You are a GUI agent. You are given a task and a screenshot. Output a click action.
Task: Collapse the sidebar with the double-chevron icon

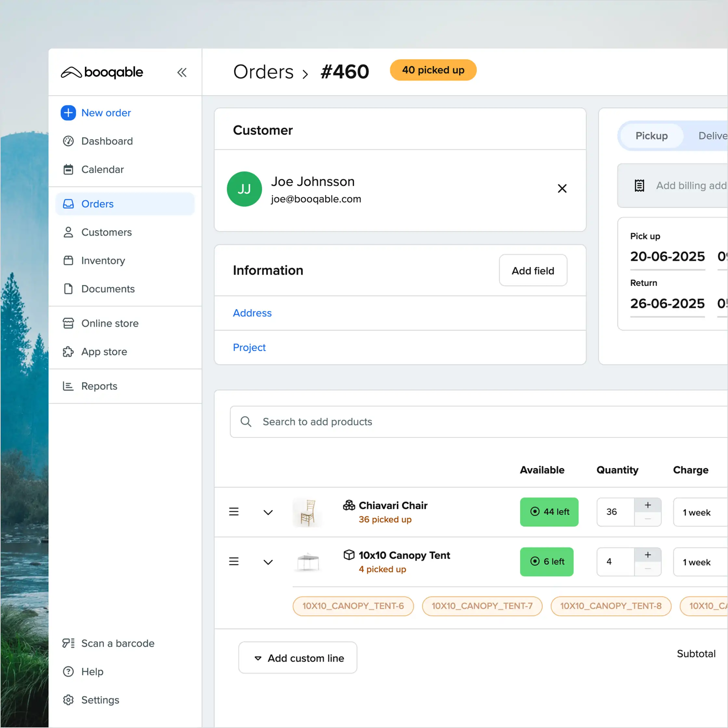click(182, 72)
